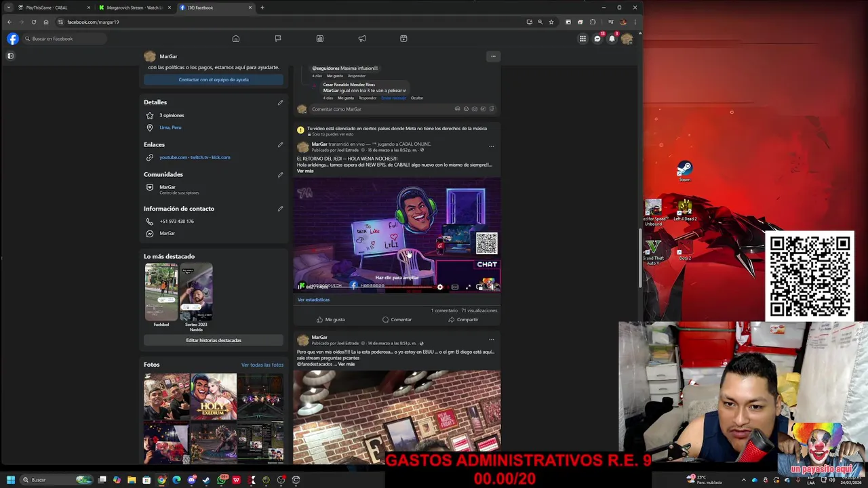868x488 pixels.
Task: Search in Buscar en Facebook field
Action: [x=64, y=39]
